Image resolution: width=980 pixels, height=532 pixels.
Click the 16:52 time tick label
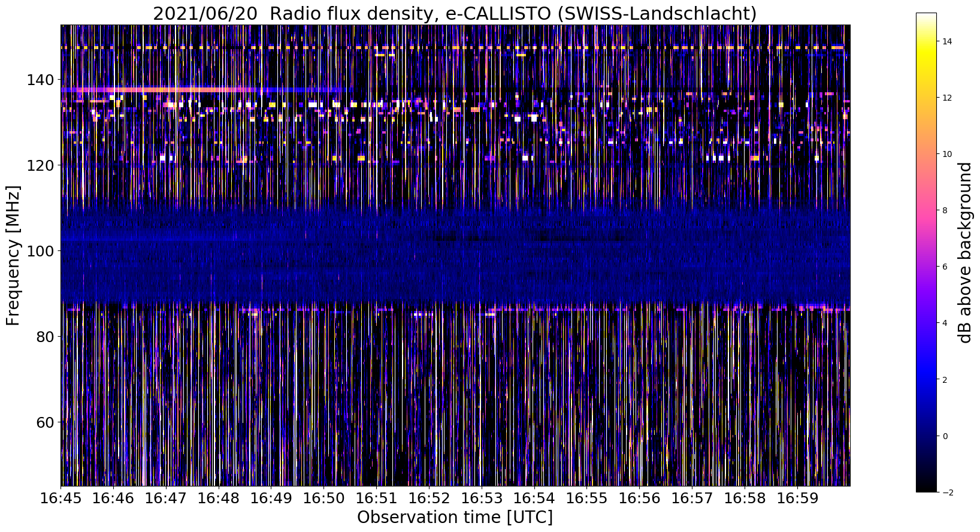[x=429, y=498]
